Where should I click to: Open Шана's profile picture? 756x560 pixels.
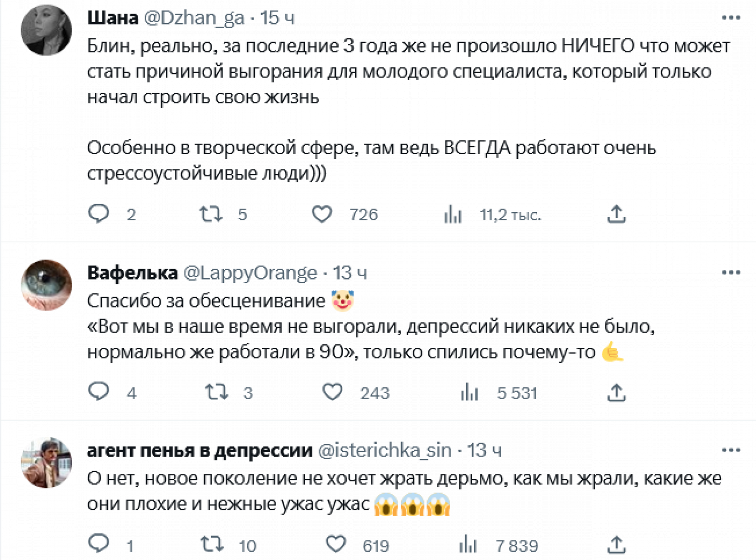click(x=46, y=30)
